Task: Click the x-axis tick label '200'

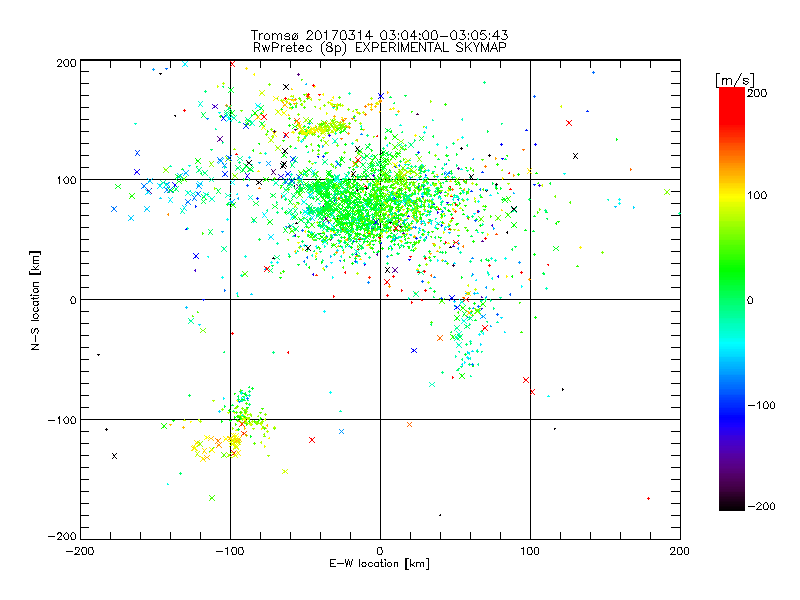Action: pyautogui.click(x=680, y=551)
